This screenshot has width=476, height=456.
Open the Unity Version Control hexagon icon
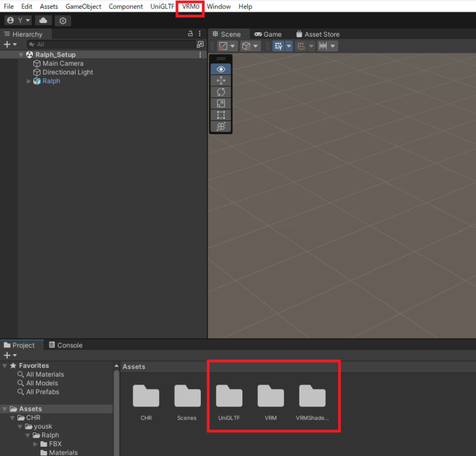[x=63, y=20]
